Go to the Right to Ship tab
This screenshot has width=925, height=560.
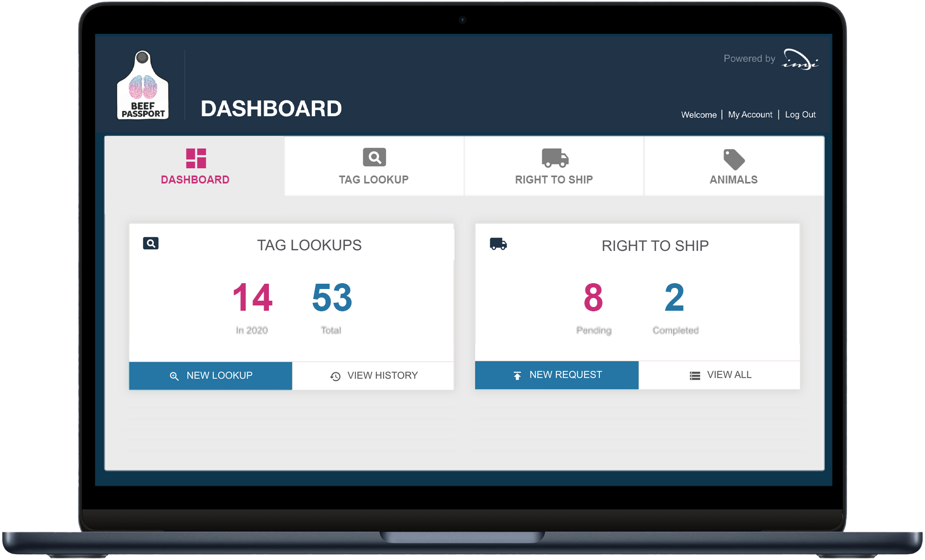click(x=554, y=180)
